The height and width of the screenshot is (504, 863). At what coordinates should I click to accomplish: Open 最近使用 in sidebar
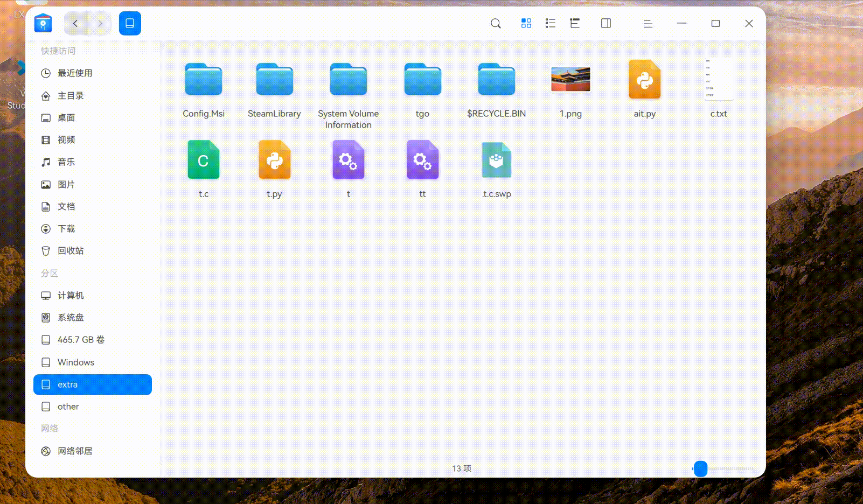click(x=93, y=73)
